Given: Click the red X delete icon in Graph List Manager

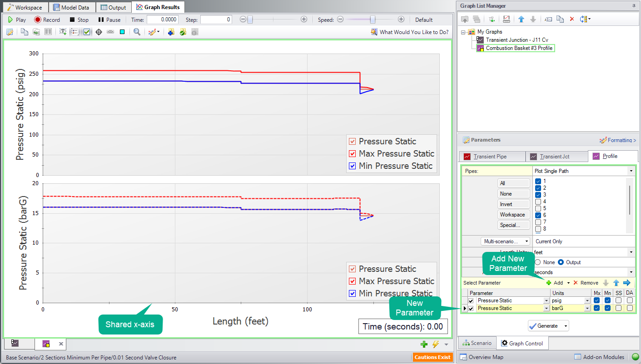Looking at the screenshot, I should point(572,19).
